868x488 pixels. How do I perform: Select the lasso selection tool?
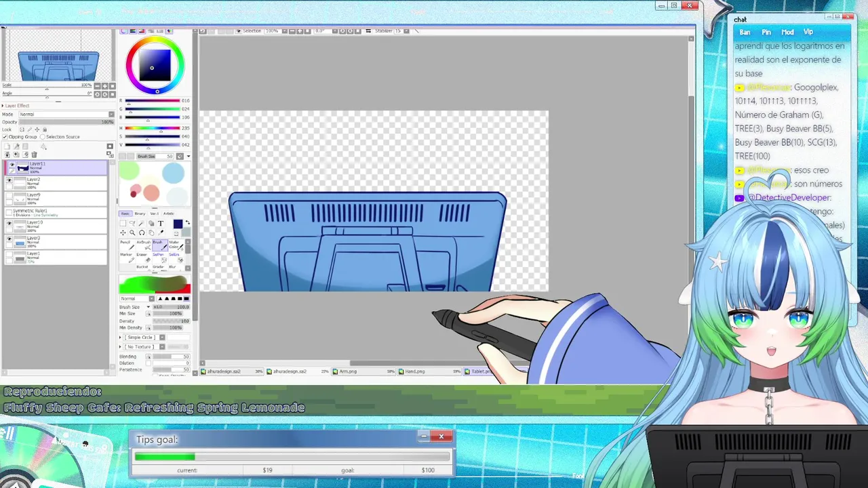[132, 224]
